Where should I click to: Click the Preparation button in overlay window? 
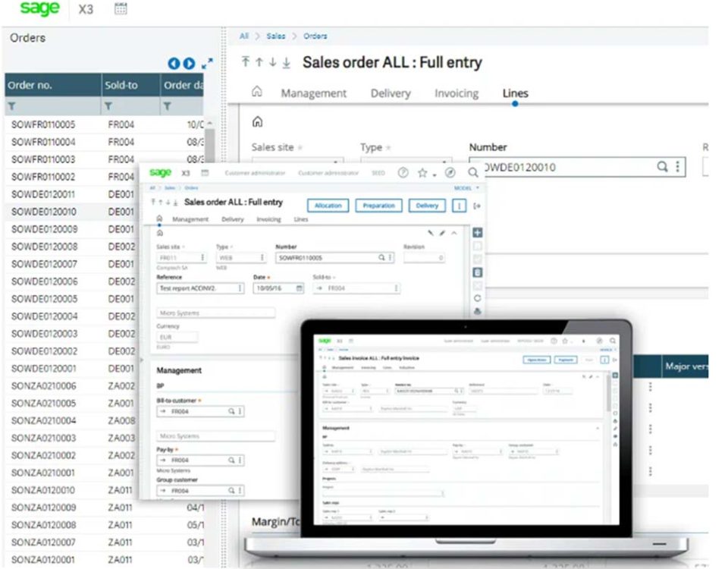[379, 206]
